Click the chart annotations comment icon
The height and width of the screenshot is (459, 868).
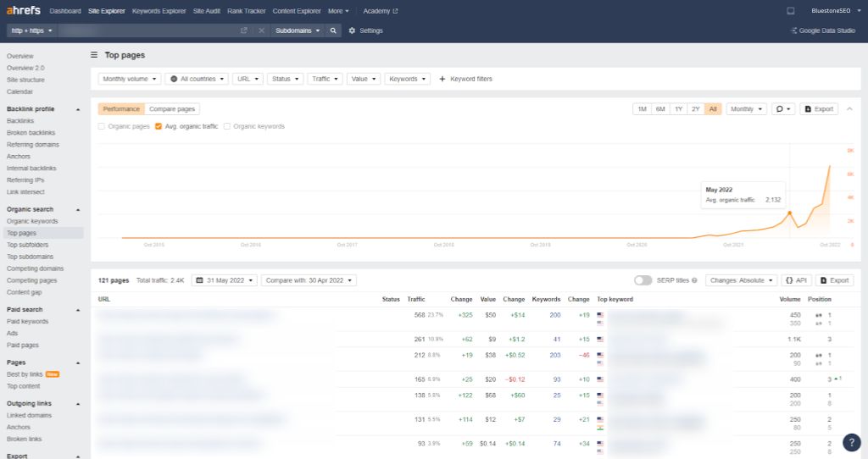tap(784, 109)
